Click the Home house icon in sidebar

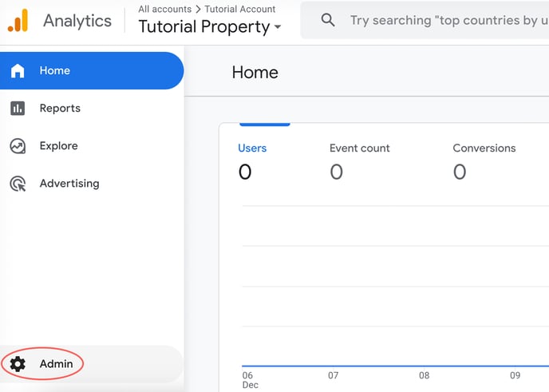18,71
